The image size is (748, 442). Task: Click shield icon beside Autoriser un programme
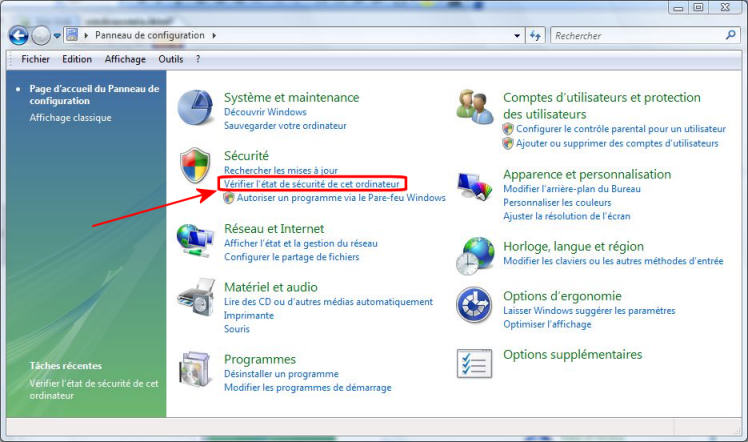(x=229, y=197)
